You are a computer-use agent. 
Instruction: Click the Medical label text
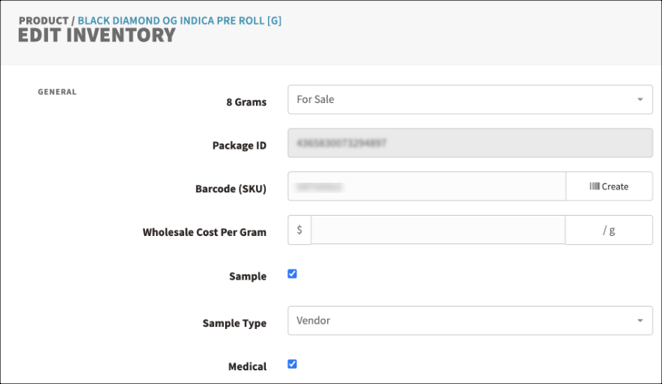click(x=247, y=366)
